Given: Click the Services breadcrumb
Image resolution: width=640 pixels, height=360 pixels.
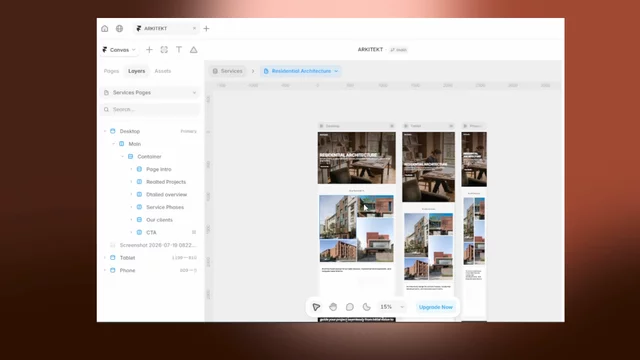Looking at the screenshot, I should (228, 71).
